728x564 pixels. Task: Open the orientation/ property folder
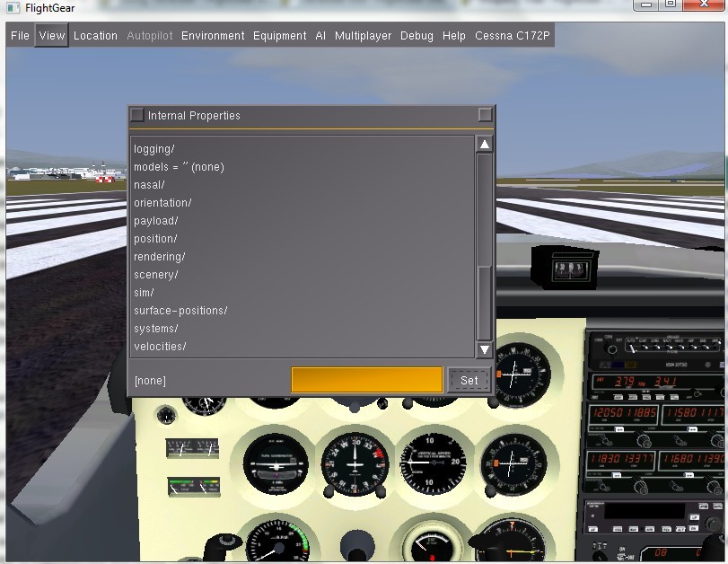pos(162,203)
